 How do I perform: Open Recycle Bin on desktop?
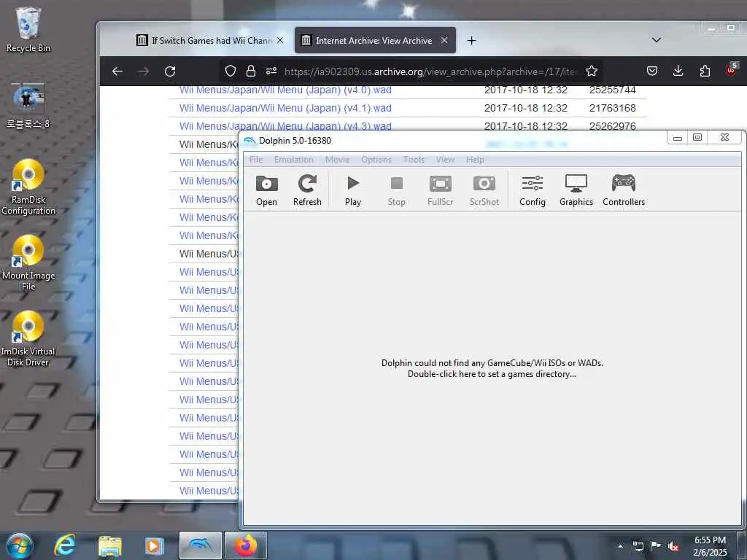coord(28,29)
